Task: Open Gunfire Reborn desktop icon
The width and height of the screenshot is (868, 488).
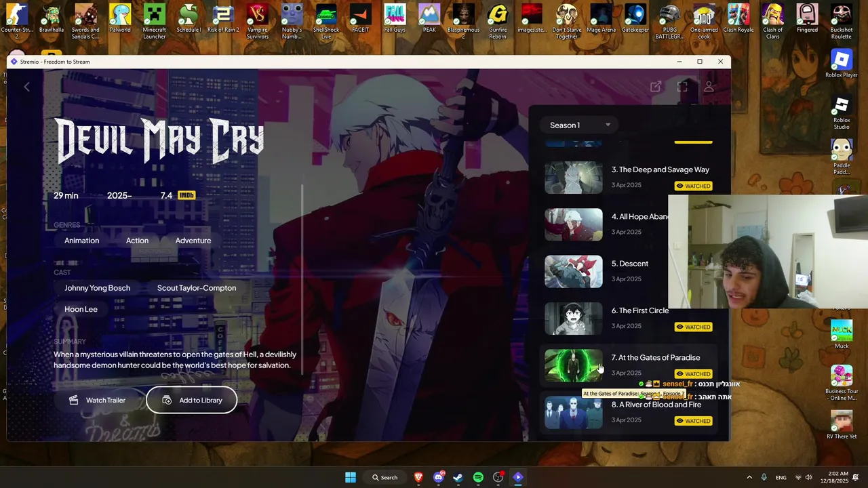Action: (x=498, y=21)
